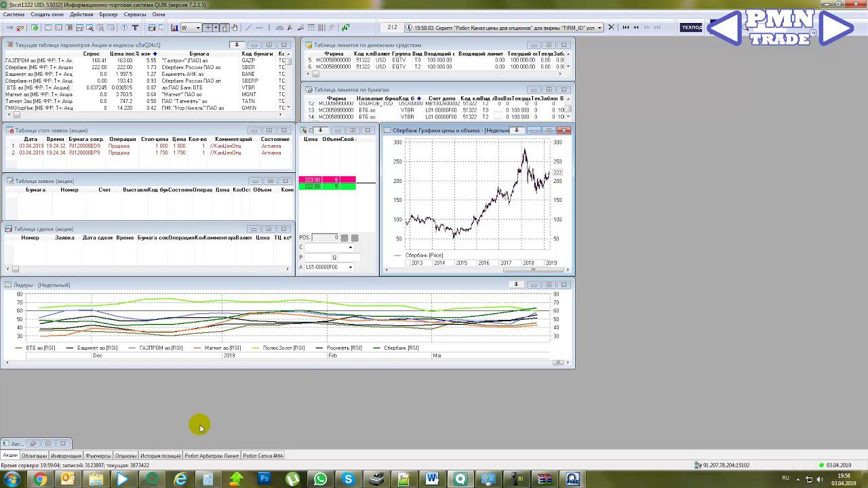Select the ГАЗПРОМ row in parameters table

pos(145,60)
